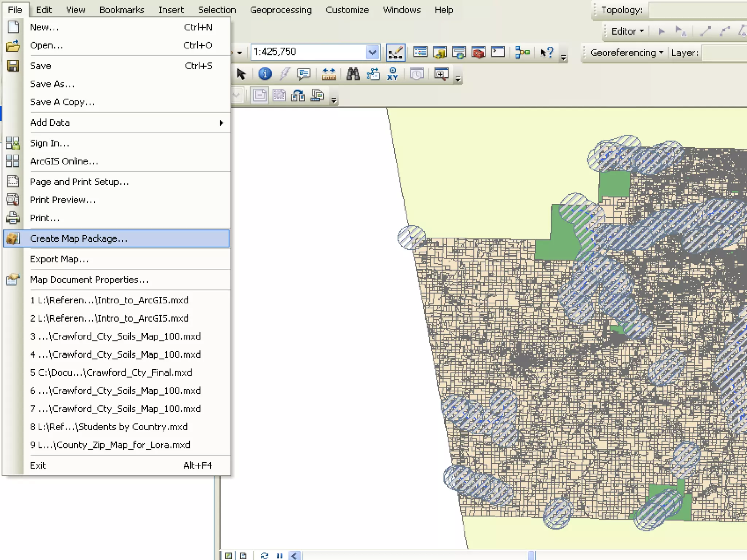Toggle the Editor Toolbar button
The width and height of the screenshot is (747, 560).
(x=396, y=52)
